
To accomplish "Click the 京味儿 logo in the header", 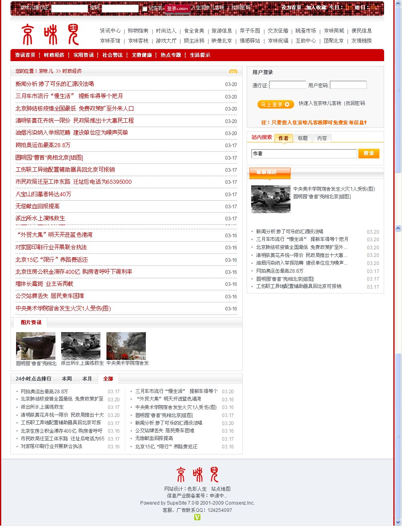I will [50, 35].
